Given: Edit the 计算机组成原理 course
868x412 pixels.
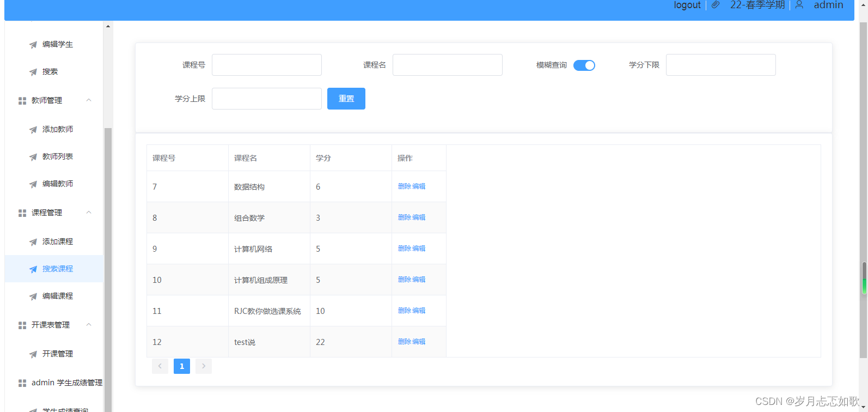Looking at the screenshot, I should point(419,280).
